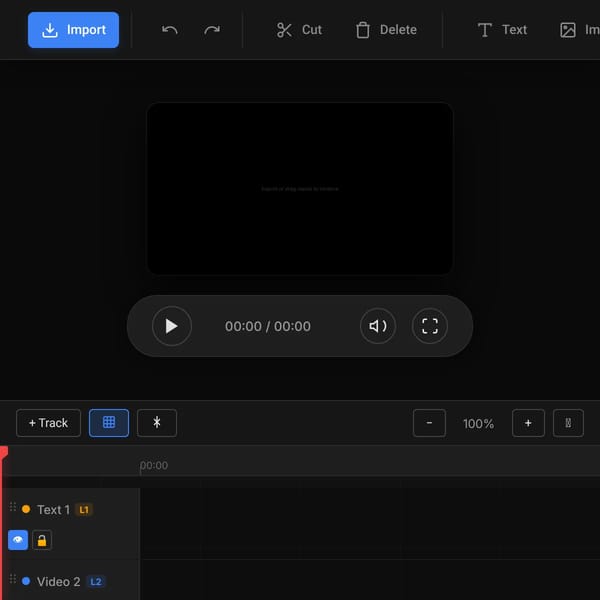Click the image icon in top toolbar
Viewport: 600px width, 600px height.
click(568, 30)
